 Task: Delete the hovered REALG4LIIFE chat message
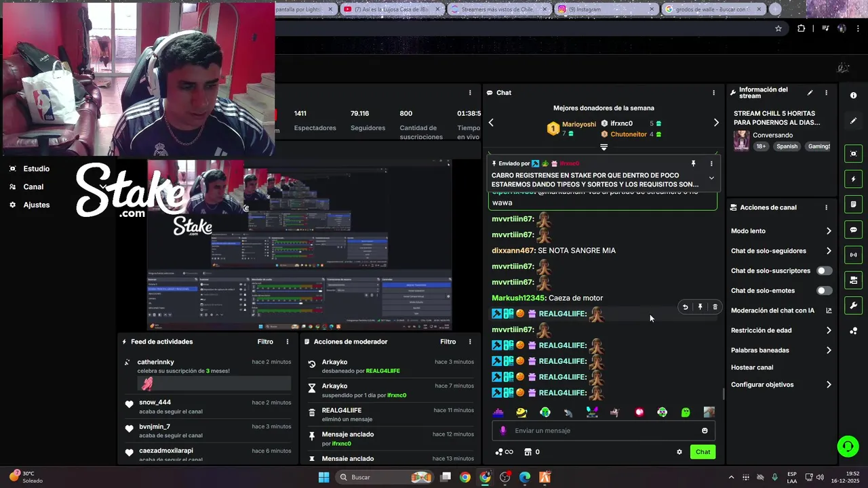pyautogui.click(x=715, y=307)
